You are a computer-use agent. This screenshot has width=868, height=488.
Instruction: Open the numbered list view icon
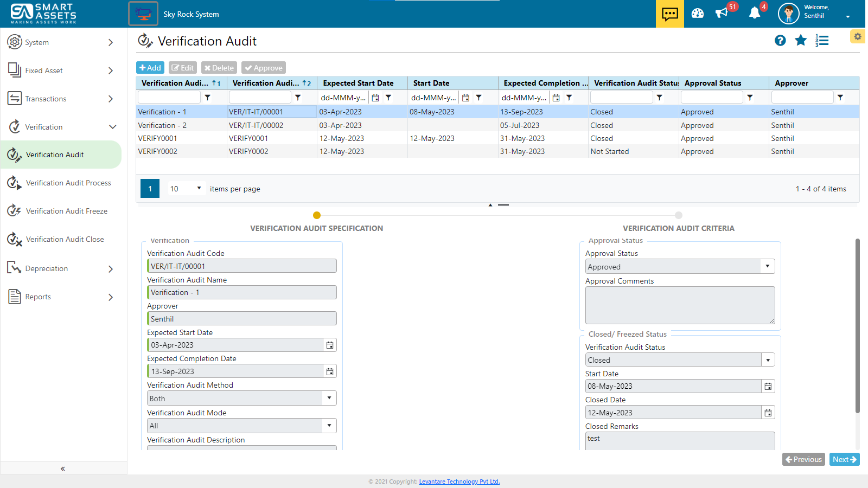tap(822, 41)
